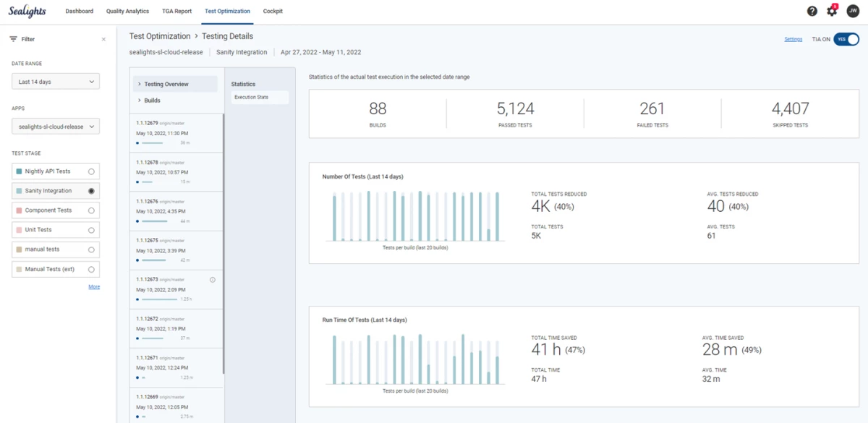This screenshot has height=423, width=868.
Task: Click manual tests tan color square
Action: [x=19, y=249]
